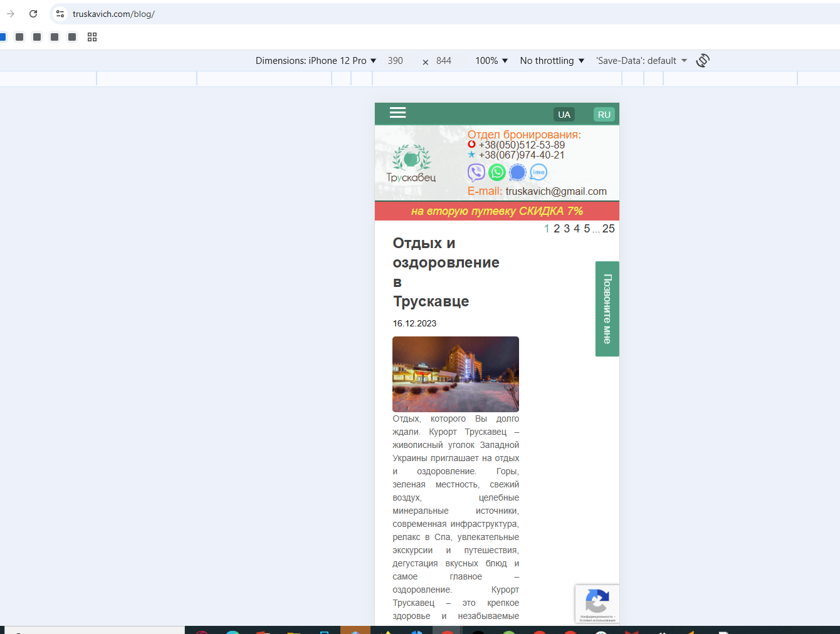Open Viber chat icon

click(476, 172)
